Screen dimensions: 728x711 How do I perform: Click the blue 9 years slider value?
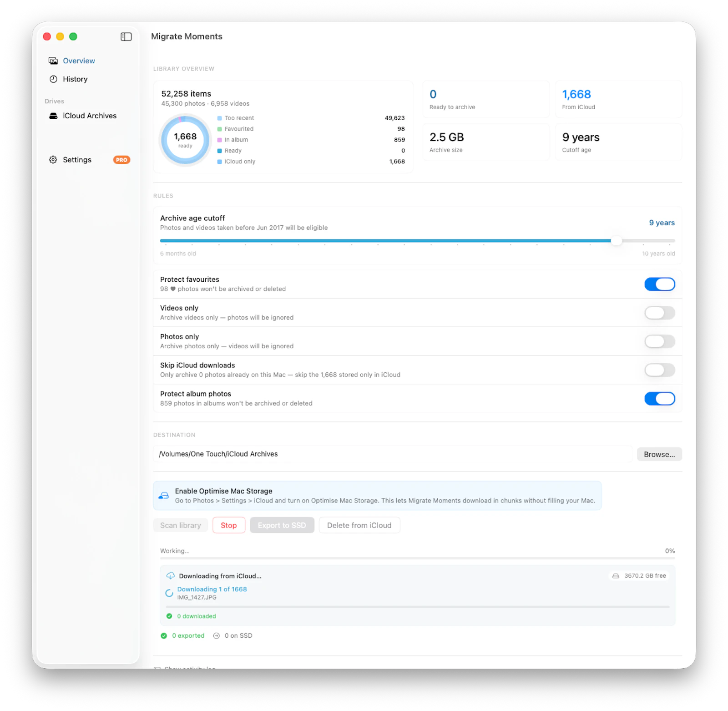(x=662, y=223)
